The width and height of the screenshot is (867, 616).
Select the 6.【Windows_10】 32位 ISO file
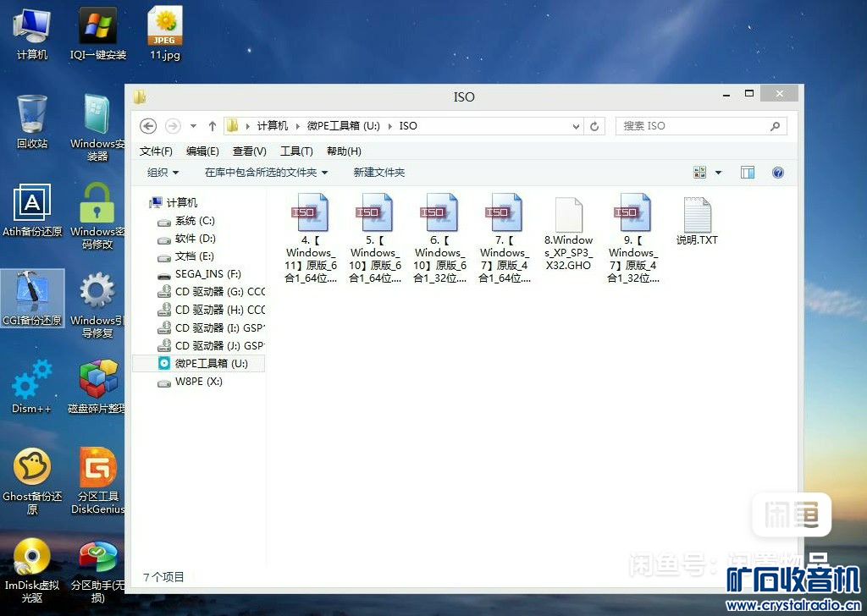coord(439,239)
